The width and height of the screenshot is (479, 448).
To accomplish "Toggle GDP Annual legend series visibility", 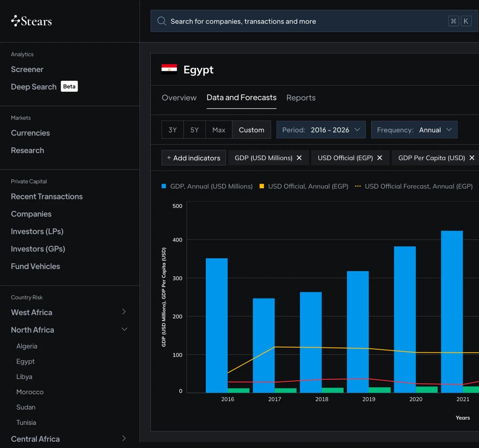I will [x=207, y=186].
